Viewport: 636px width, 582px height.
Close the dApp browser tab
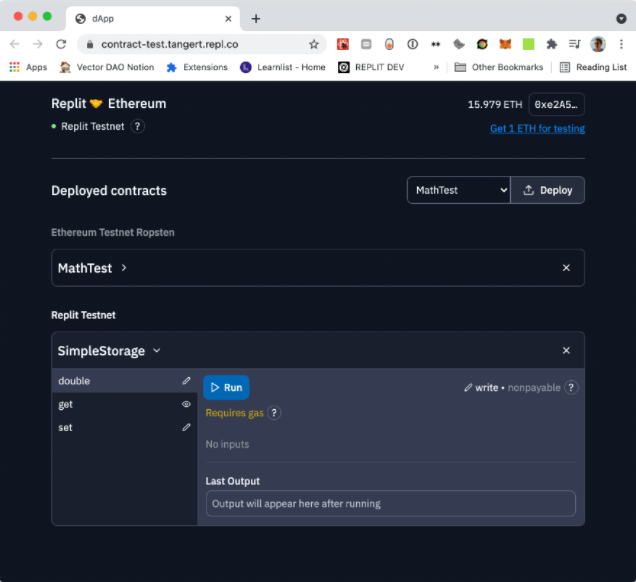[228, 19]
